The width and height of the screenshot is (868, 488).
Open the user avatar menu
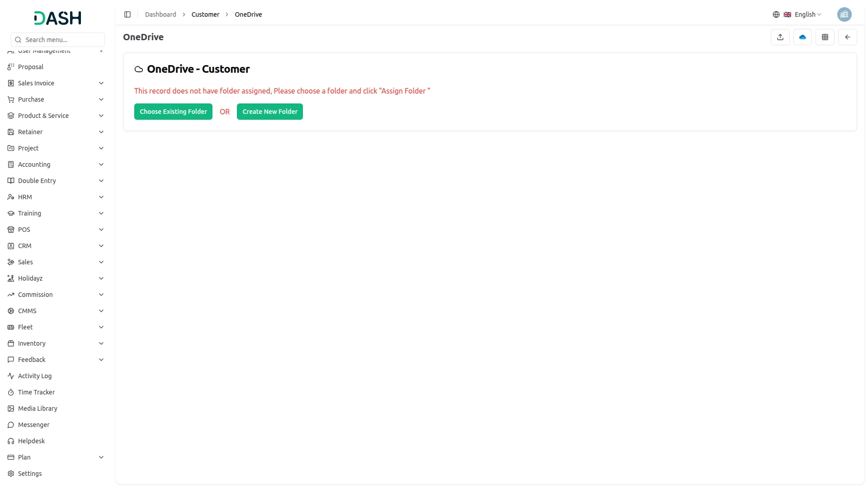coord(844,14)
